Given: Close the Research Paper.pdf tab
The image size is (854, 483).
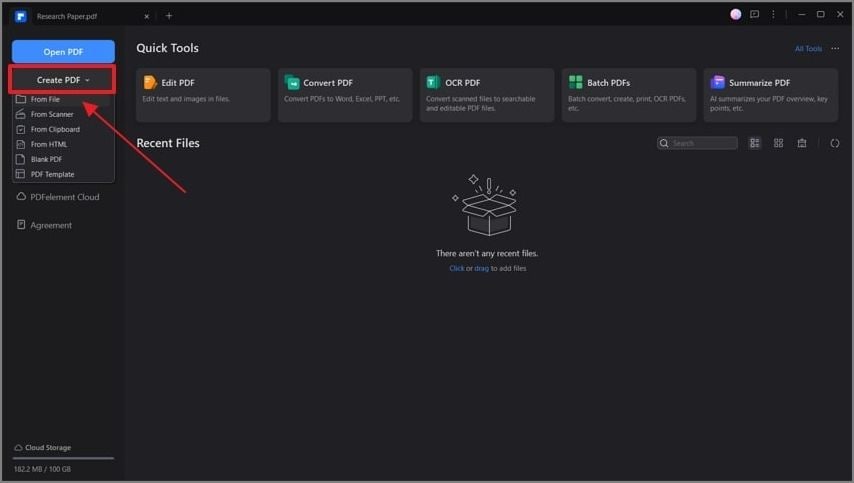Looking at the screenshot, I should 147,16.
